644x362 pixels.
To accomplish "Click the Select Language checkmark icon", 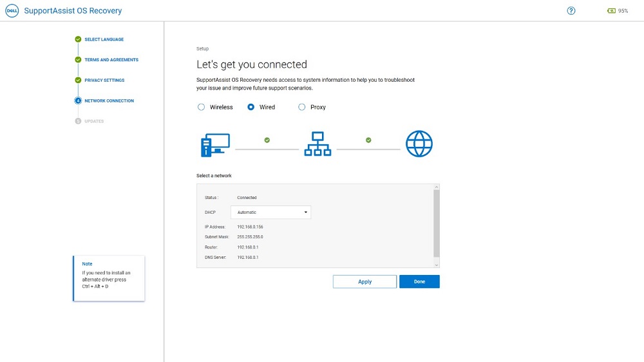I will (x=78, y=39).
